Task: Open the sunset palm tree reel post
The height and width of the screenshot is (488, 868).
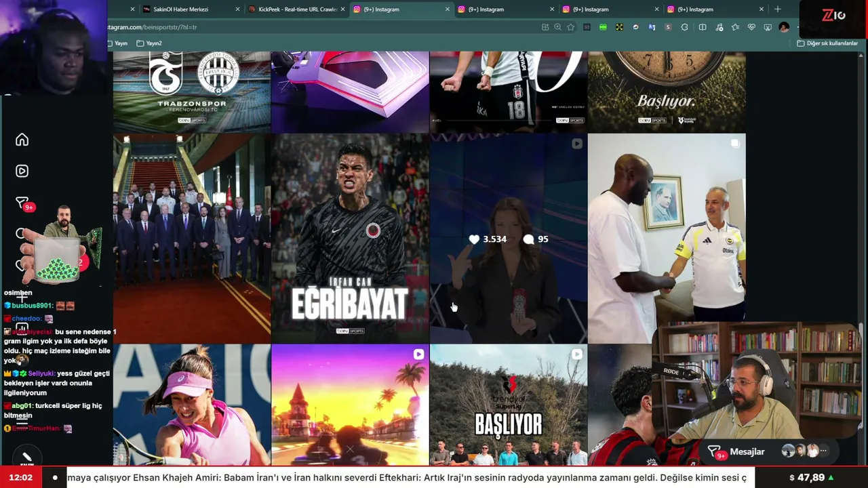Action: 350,405
